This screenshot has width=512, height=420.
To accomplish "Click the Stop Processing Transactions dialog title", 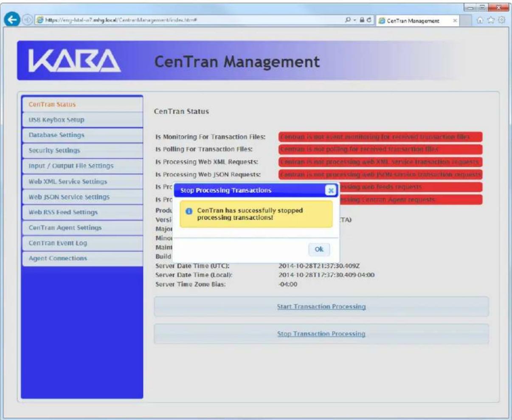I will (x=226, y=191).
